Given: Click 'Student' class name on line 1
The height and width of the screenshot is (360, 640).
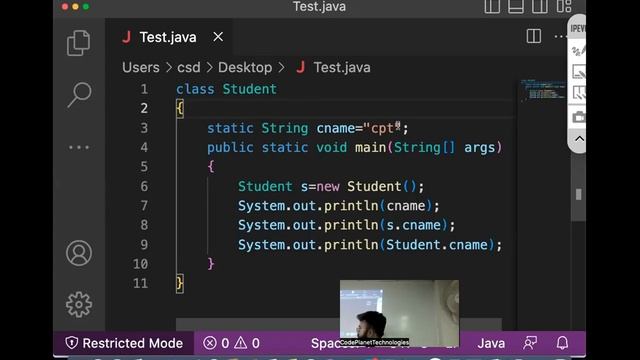Looking at the screenshot, I should click(x=249, y=89).
